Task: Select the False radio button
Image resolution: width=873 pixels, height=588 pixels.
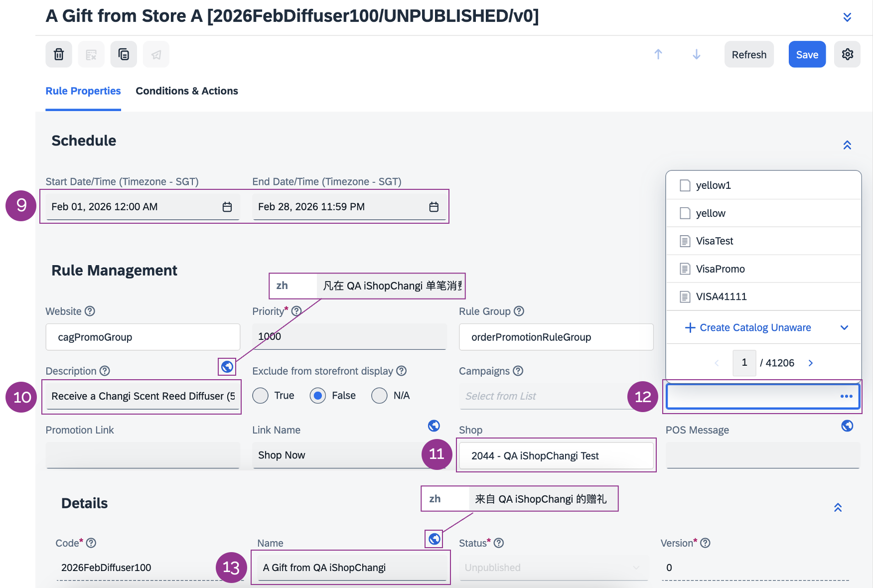Action: pyautogui.click(x=318, y=396)
